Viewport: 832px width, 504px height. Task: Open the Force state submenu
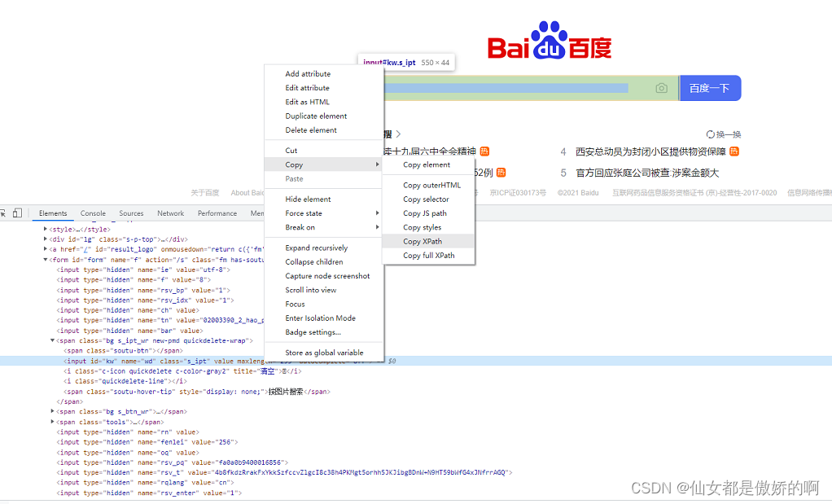pyautogui.click(x=324, y=213)
